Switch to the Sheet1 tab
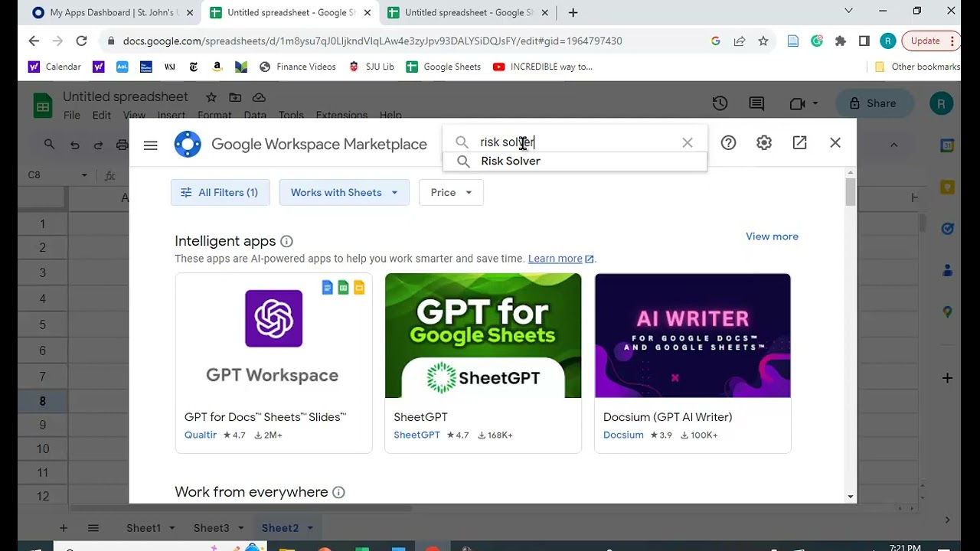This screenshot has width=980, height=551. (144, 528)
